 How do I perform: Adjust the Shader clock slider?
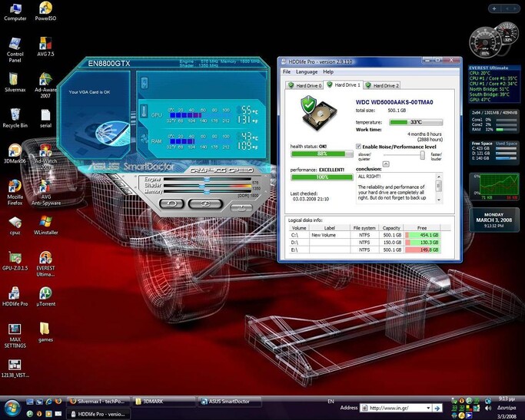[x=202, y=186]
